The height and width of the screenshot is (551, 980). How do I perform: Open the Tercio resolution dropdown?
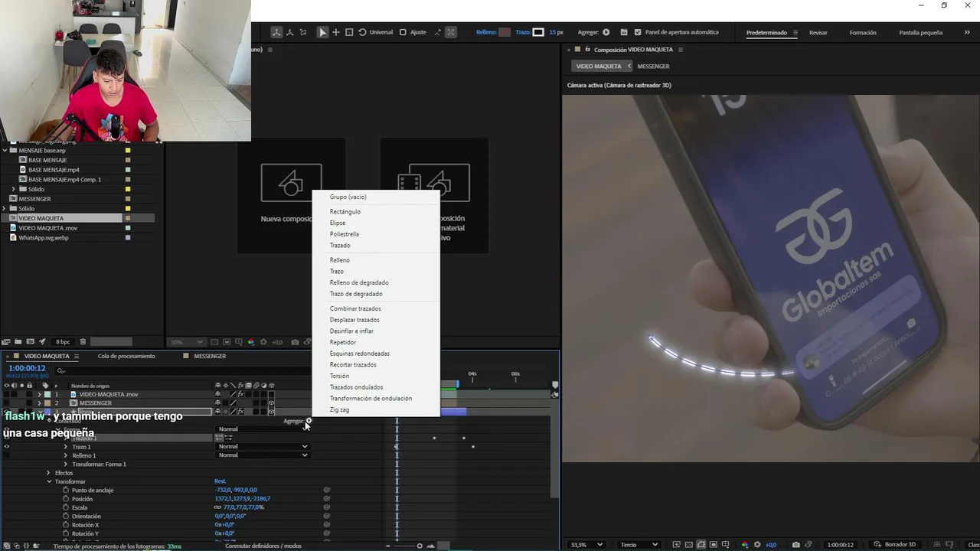click(639, 545)
